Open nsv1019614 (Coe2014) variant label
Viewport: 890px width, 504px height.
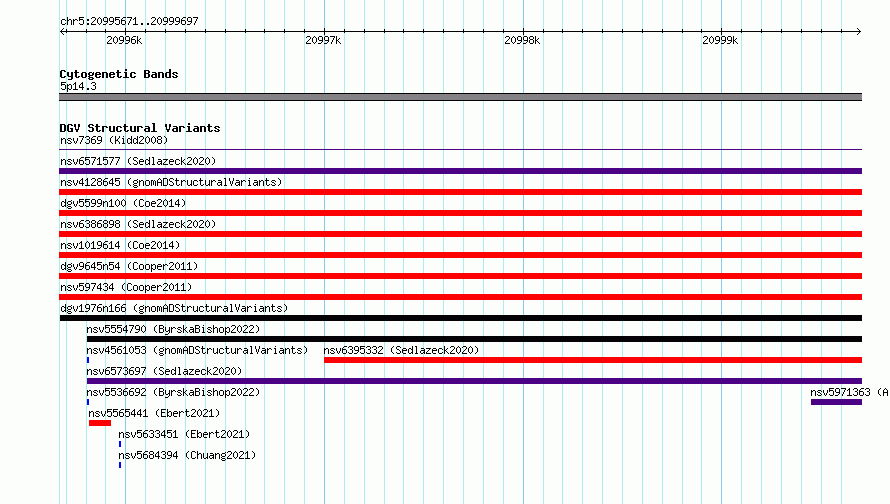tap(120, 245)
